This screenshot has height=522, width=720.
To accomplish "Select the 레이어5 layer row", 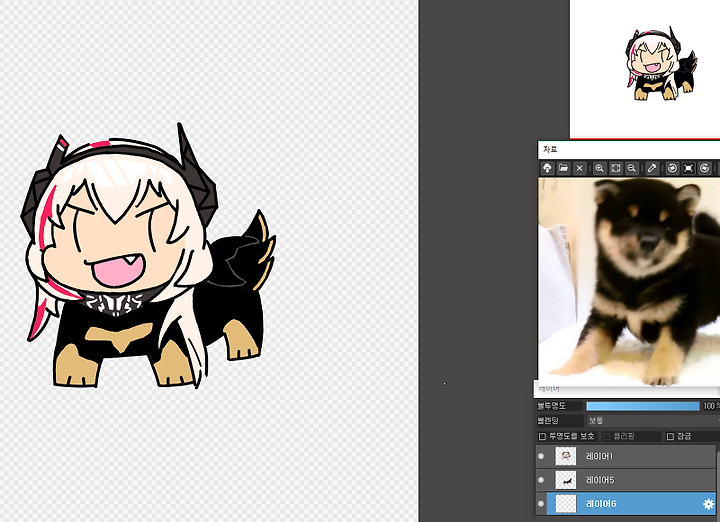I will pos(625,480).
